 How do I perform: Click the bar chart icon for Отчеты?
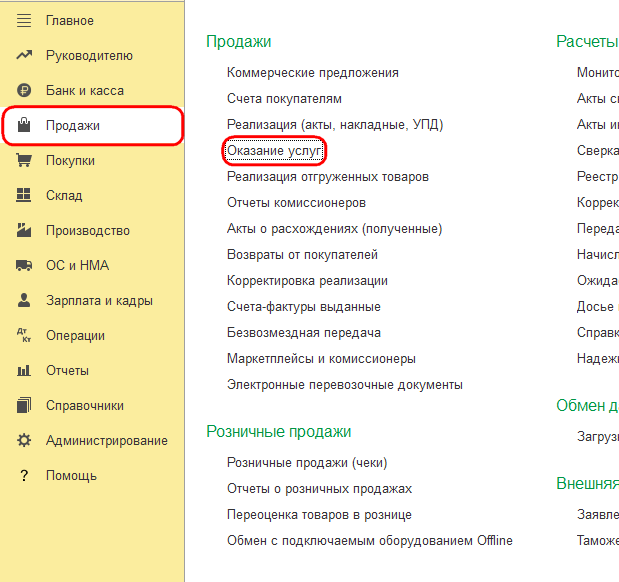coord(24,370)
